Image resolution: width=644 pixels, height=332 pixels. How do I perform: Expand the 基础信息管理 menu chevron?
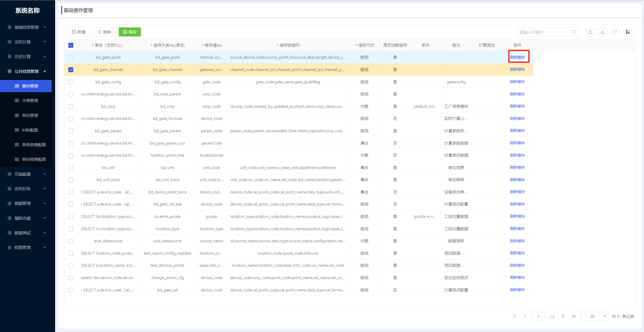click(x=45, y=27)
